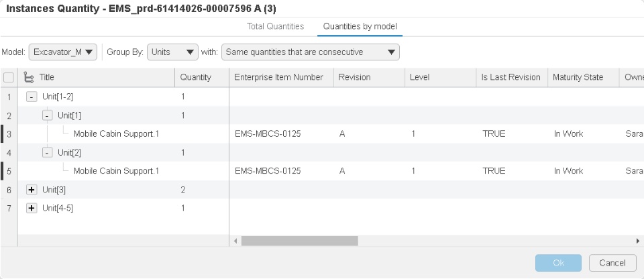This screenshot has width=644, height=279.
Task: Switch to the Total Quantities tab
Action: click(x=276, y=26)
